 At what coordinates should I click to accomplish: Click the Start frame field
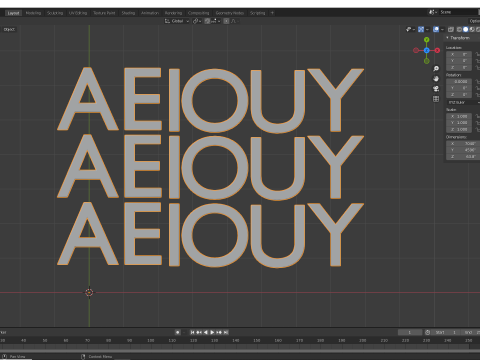(445, 332)
